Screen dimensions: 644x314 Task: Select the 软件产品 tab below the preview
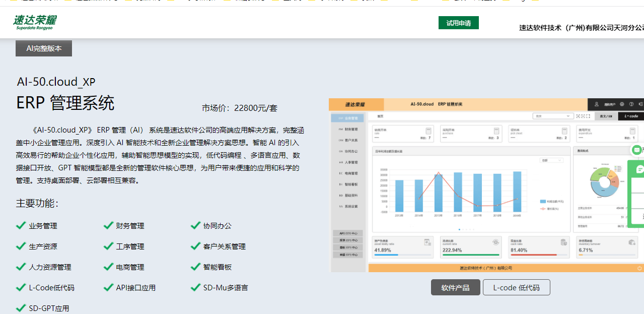pos(455,287)
